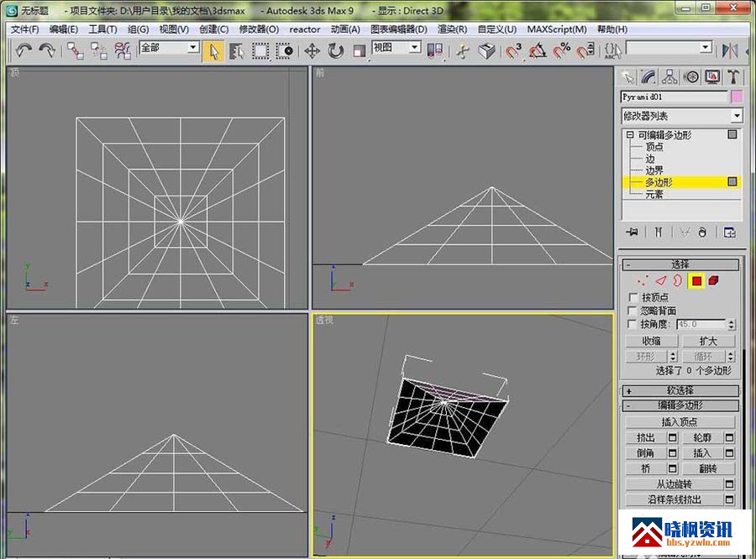Collapse the 编辑多边形 rollout

click(x=680, y=405)
